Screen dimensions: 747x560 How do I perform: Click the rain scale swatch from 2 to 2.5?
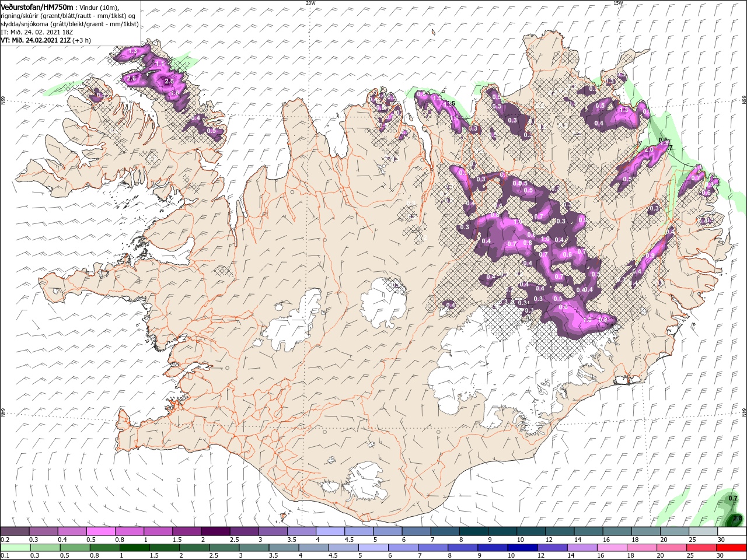194,547
